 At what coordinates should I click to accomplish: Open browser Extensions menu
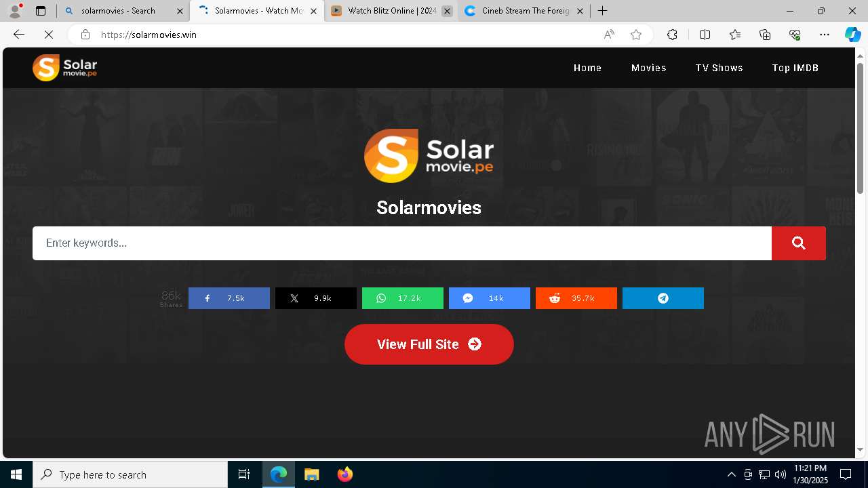point(672,35)
